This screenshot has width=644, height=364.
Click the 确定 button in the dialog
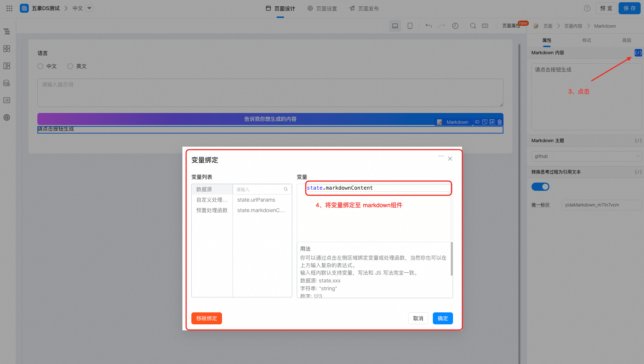[x=443, y=318]
